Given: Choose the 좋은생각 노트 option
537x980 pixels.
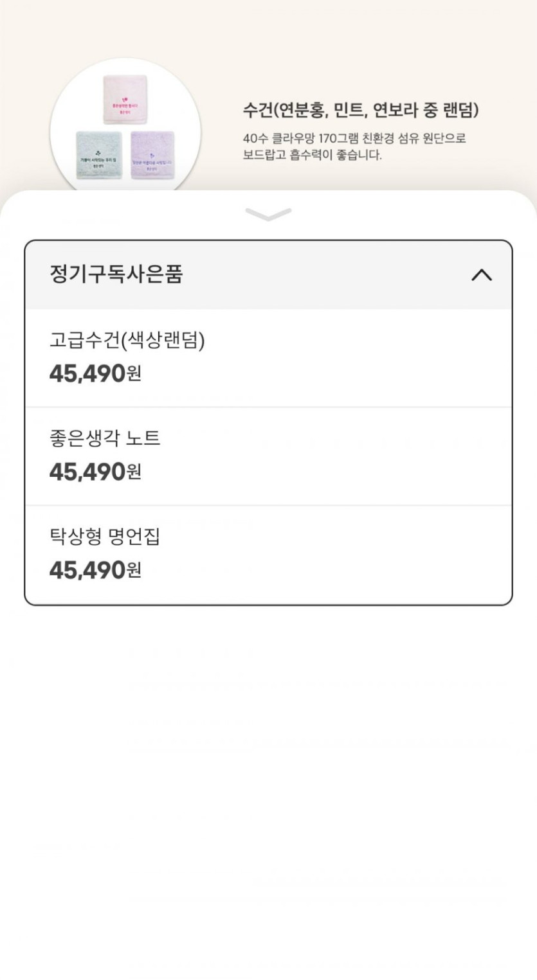Looking at the screenshot, I should pyautogui.click(x=105, y=438).
